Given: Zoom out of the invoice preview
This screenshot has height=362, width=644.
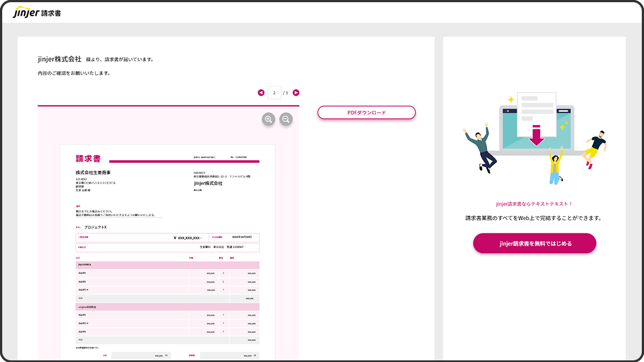Looking at the screenshot, I should coord(286,119).
